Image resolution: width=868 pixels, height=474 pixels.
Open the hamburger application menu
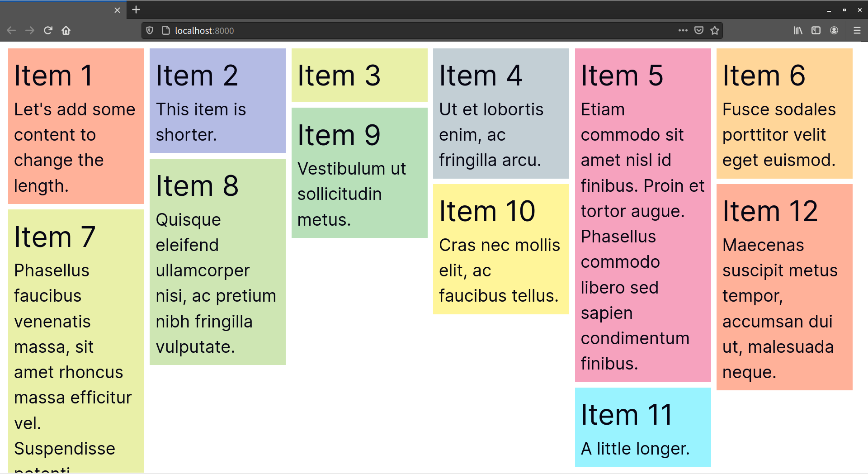857,30
